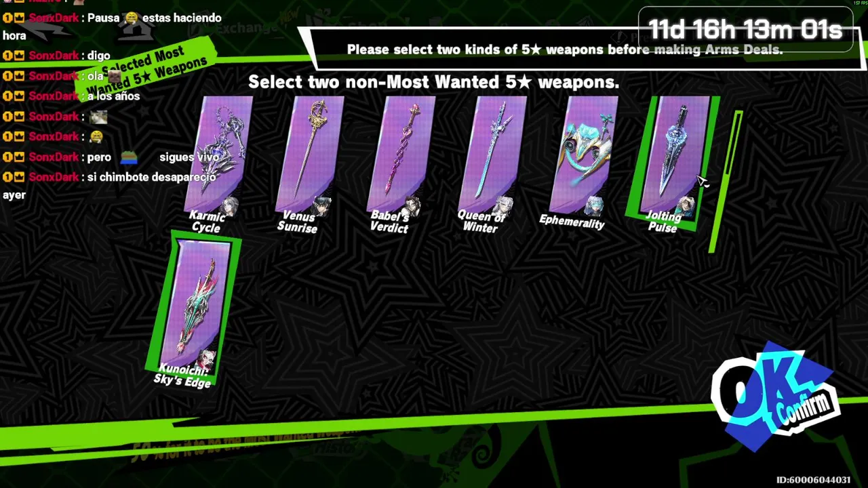Choose the Babel's Verdict weapon

pos(401,163)
